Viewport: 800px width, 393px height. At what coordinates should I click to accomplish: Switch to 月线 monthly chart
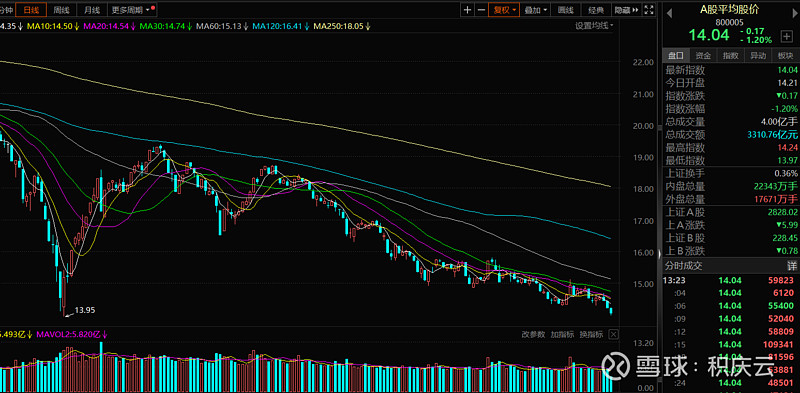(x=92, y=9)
